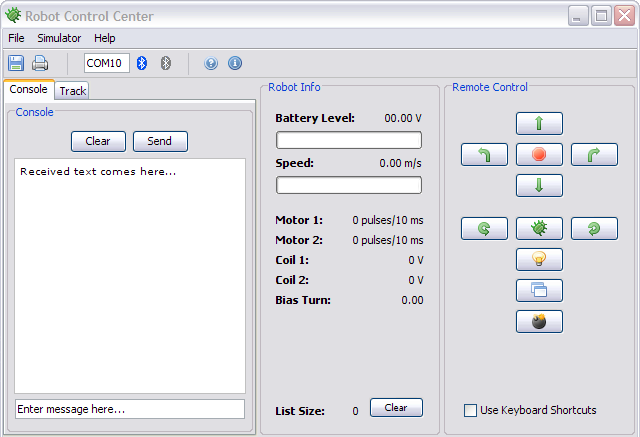Click the received text console area
640x437 pixels.
coord(130,276)
